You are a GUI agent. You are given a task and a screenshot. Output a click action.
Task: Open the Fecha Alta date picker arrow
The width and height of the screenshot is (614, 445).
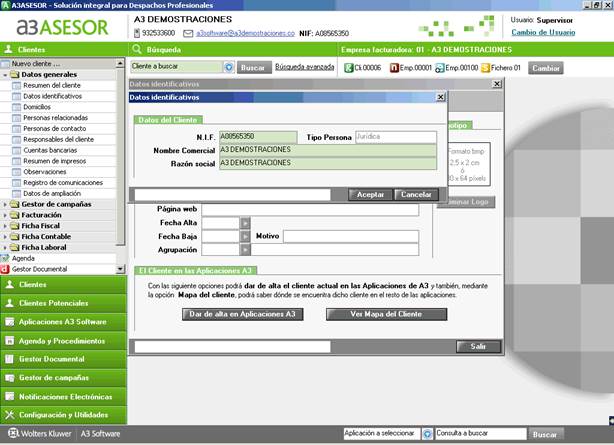(245, 222)
